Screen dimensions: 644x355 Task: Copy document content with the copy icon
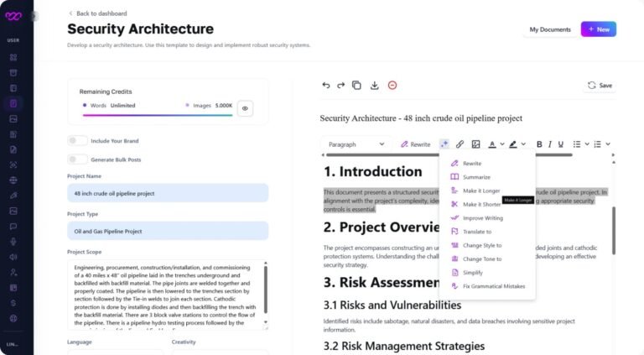tap(356, 86)
